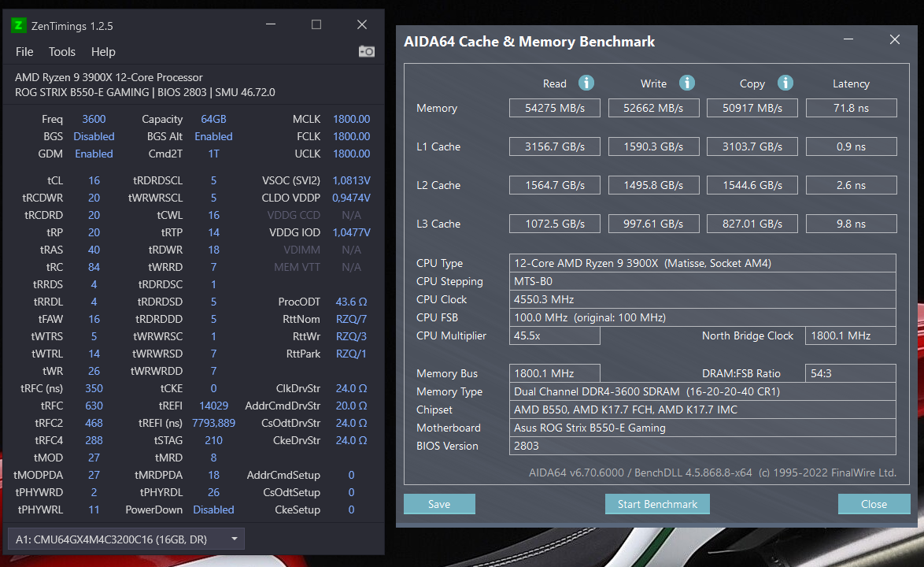Image resolution: width=924 pixels, height=567 pixels.
Task: Open the Tools menu in ZenTimings
Action: coord(62,52)
